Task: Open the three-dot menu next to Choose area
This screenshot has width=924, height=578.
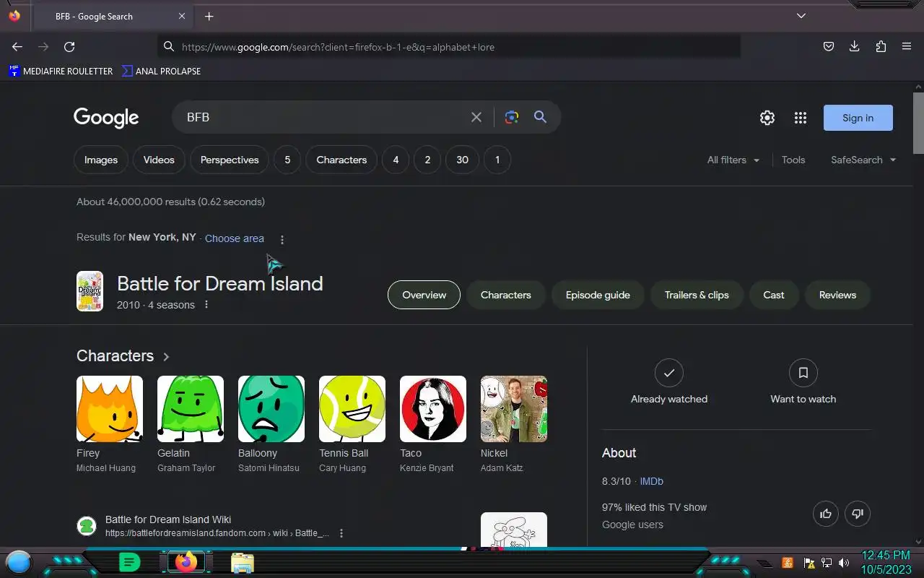Action: (282, 239)
